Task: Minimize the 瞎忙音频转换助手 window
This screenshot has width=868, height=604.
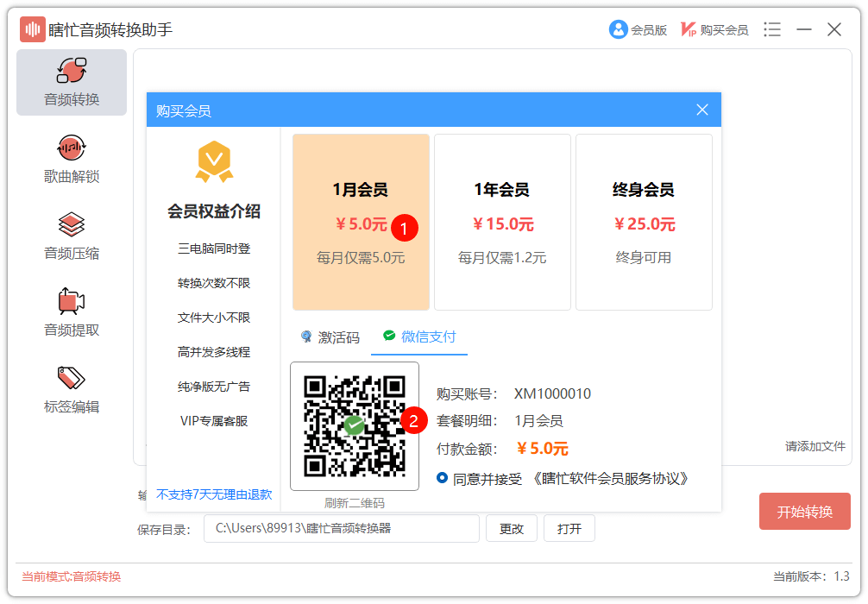Action: click(804, 29)
